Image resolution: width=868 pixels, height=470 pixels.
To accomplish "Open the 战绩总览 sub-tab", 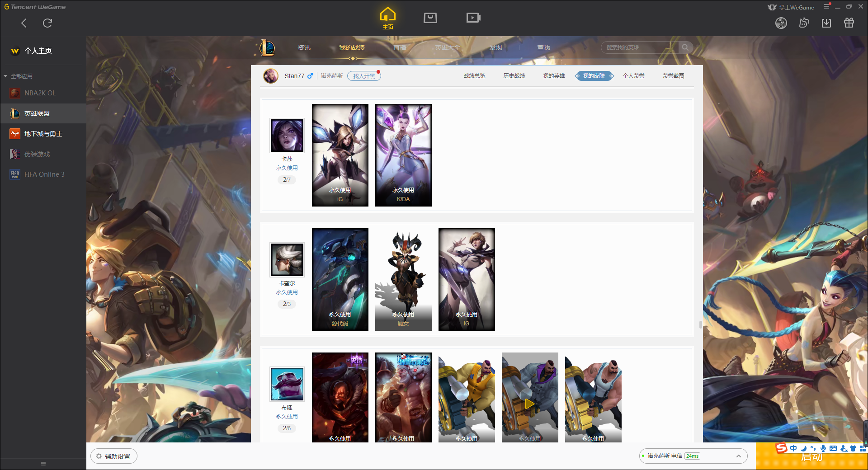I will (x=474, y=76).
